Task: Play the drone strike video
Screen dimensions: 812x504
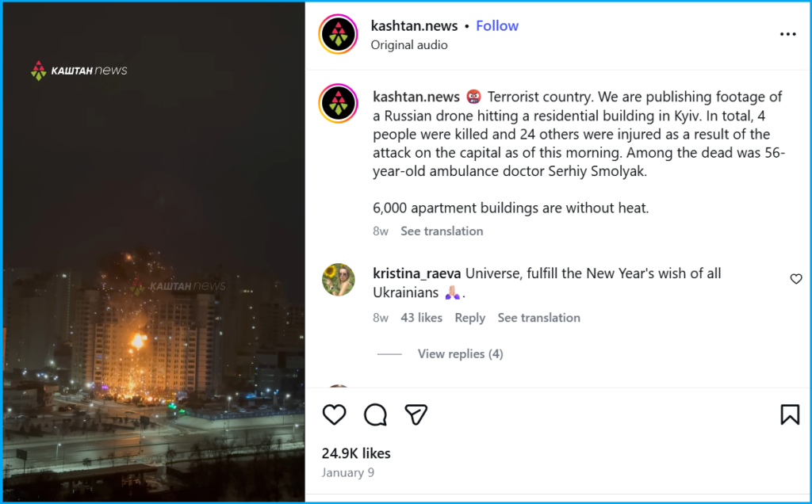Action: [154, 252]
